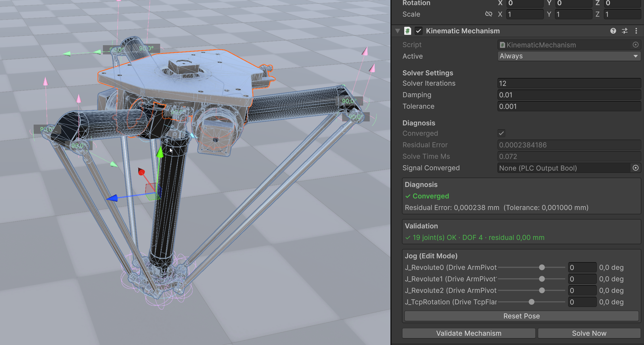Open Kinematic Mechanism help reference icon
Screen dimensions: 644x345
click(613, 31)
